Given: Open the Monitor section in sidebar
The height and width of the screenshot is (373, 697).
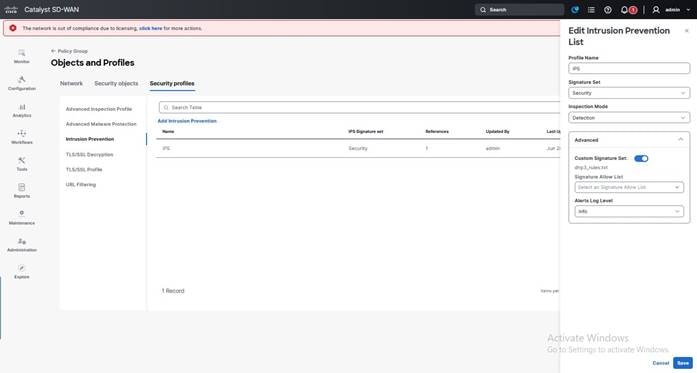Looking at the screenshot, I should pos(21,56).
